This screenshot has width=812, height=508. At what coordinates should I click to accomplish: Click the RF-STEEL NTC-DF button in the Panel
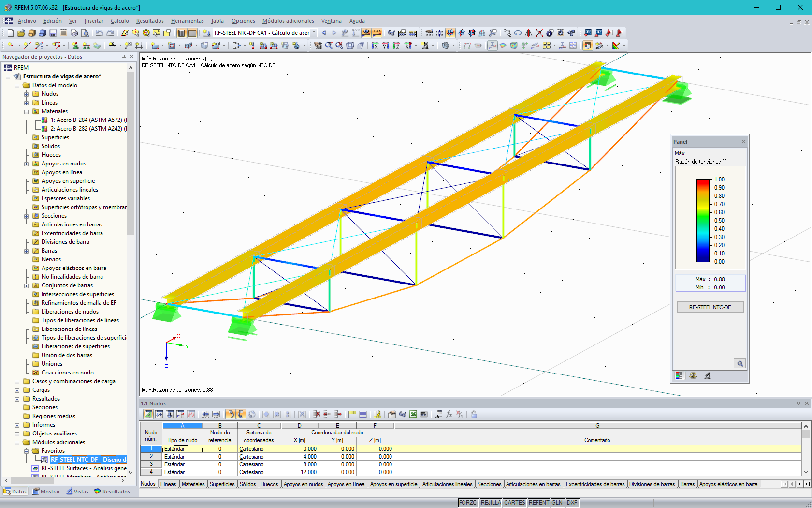tap(710, 307)
